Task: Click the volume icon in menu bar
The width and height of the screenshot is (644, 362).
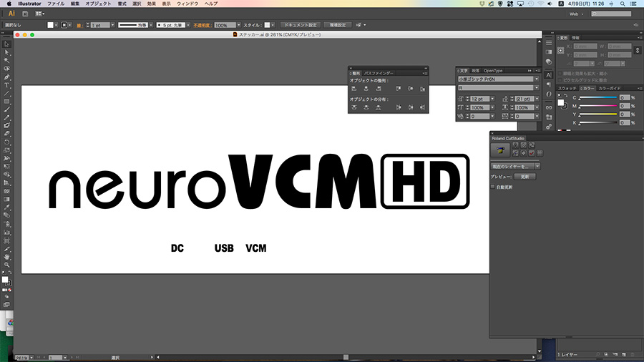Action: pyautogui.click(x=550, y=4)
